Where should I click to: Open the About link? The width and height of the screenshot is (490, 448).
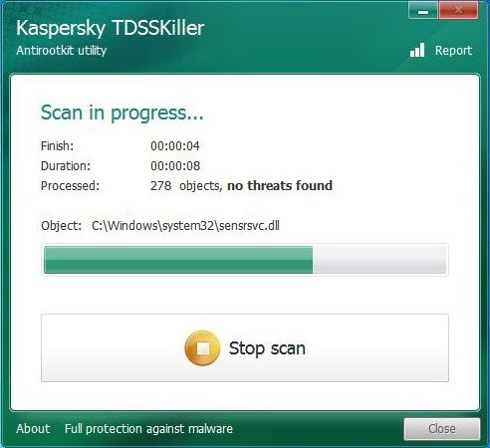[33, 429]
